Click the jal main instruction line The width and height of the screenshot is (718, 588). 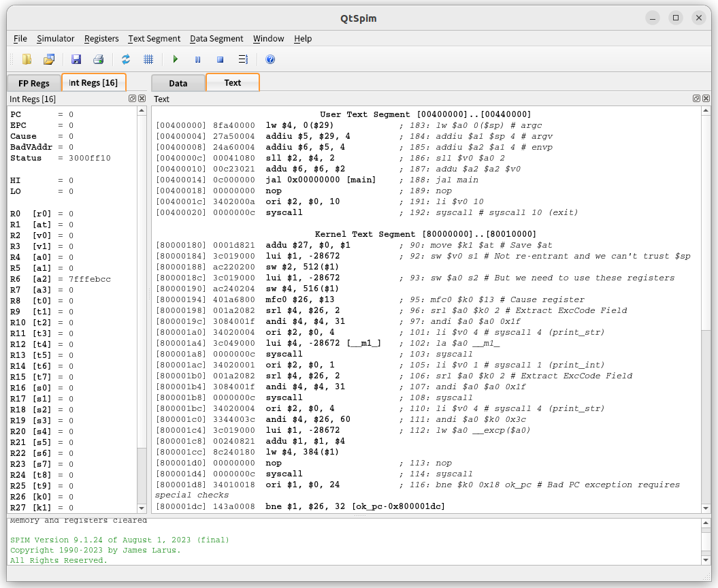[317, 180]
